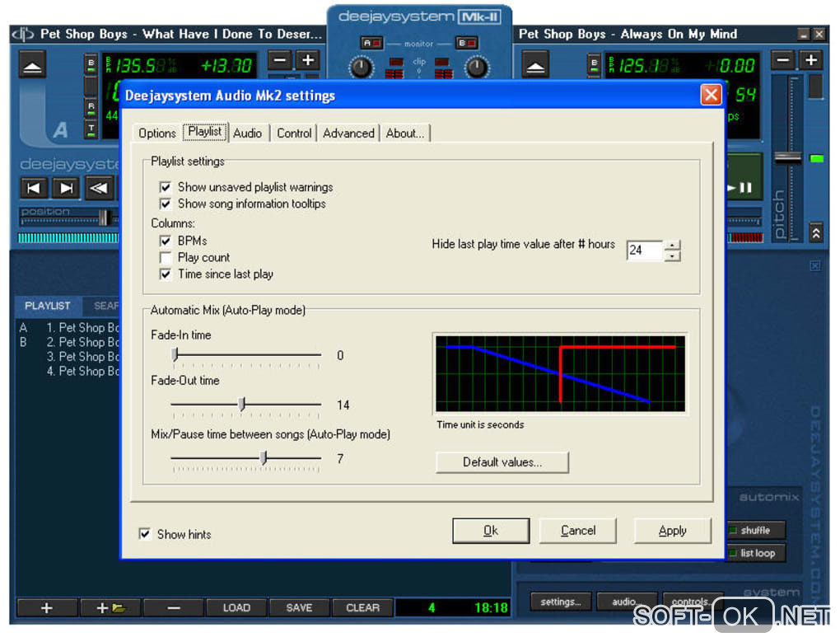840x637 pixels.
Task: Uncheck Time since last play column
Action: point(166,274)
